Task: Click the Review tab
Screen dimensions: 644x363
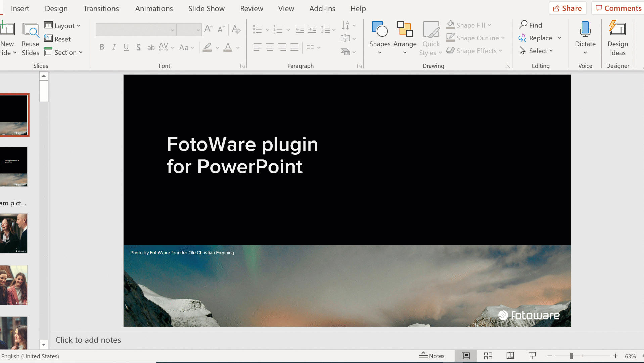Action: pyautogui.click(x=251, y=9)
